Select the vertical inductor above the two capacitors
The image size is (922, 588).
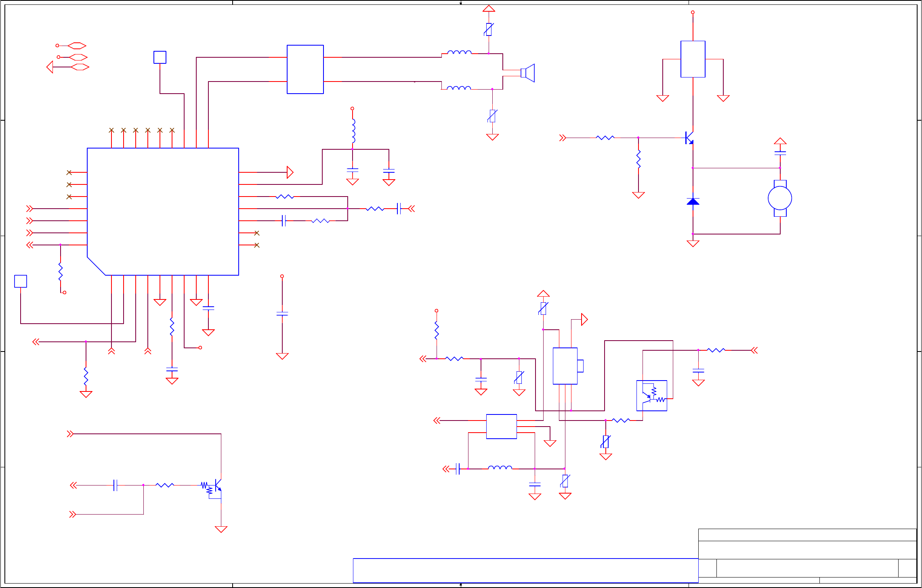tap(353, 131)
